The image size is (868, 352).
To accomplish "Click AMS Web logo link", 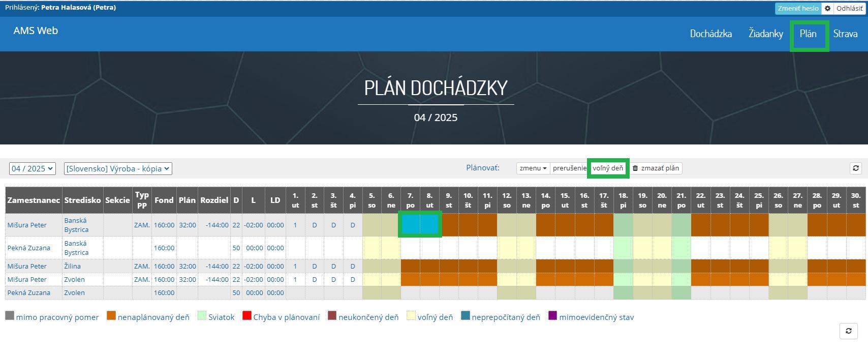I will tap(36, 31).
